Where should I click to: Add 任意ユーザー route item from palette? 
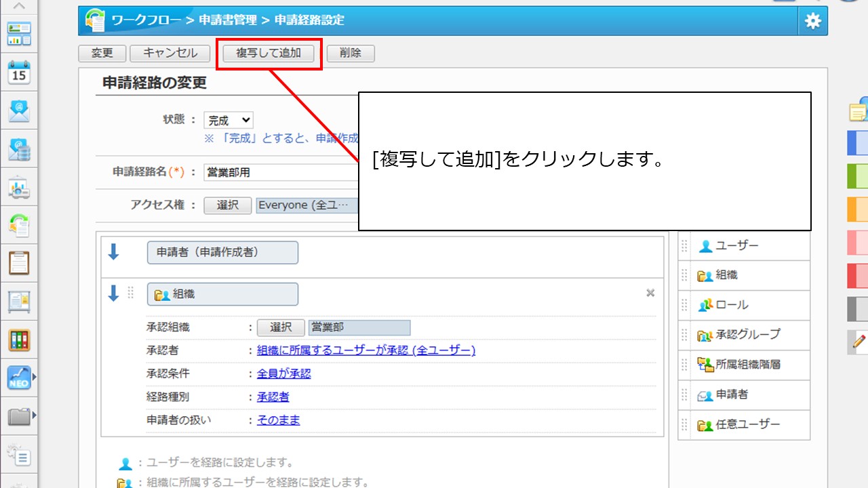pyautogui.click(x=744, y=425)
